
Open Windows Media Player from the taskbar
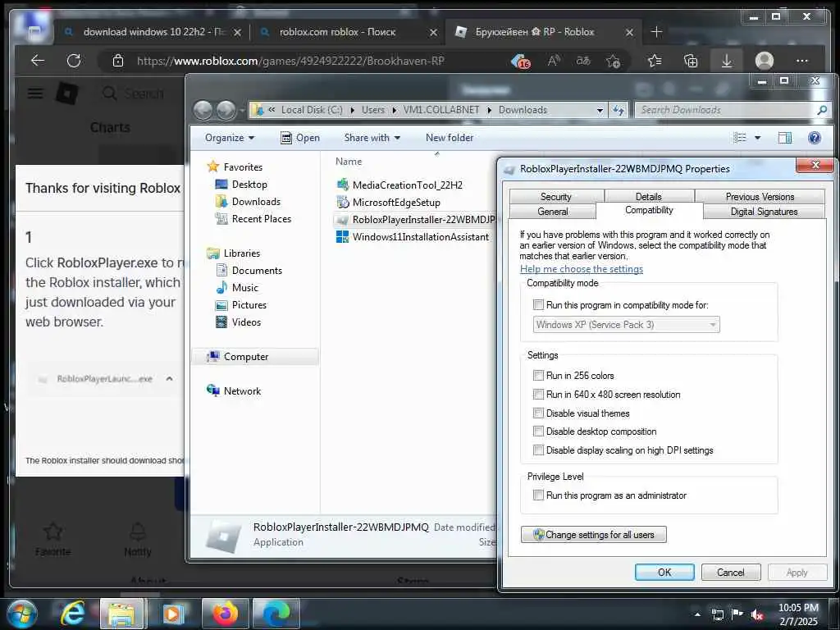click(172, 614)
